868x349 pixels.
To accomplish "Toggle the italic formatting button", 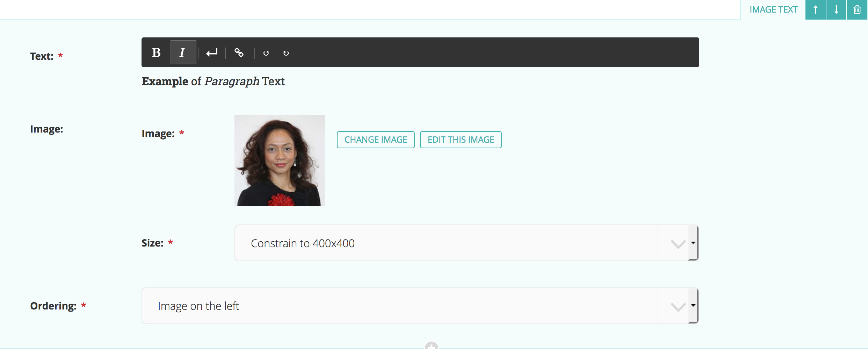I will pos(183,52).
